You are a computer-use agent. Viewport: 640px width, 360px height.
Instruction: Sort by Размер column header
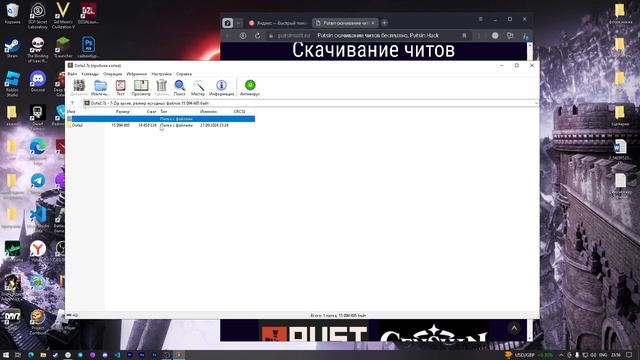(123, 111)
